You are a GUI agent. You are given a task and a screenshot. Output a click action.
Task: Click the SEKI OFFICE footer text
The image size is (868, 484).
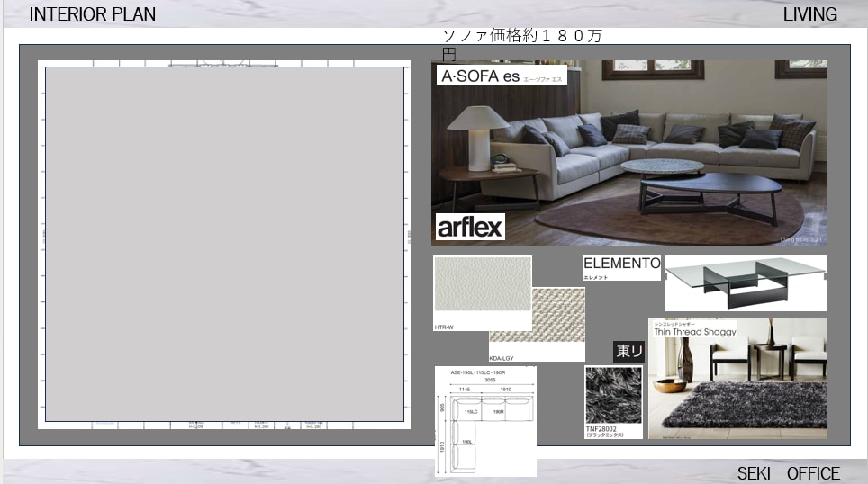(788, 473)
